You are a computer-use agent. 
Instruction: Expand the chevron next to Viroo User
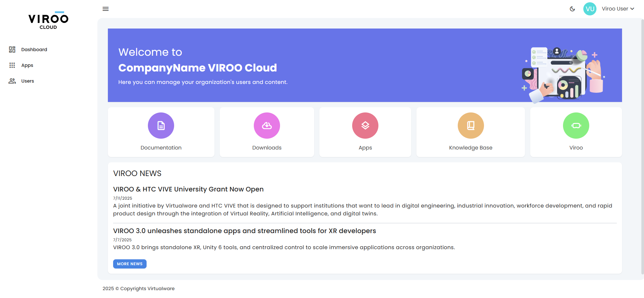[633, 9]
